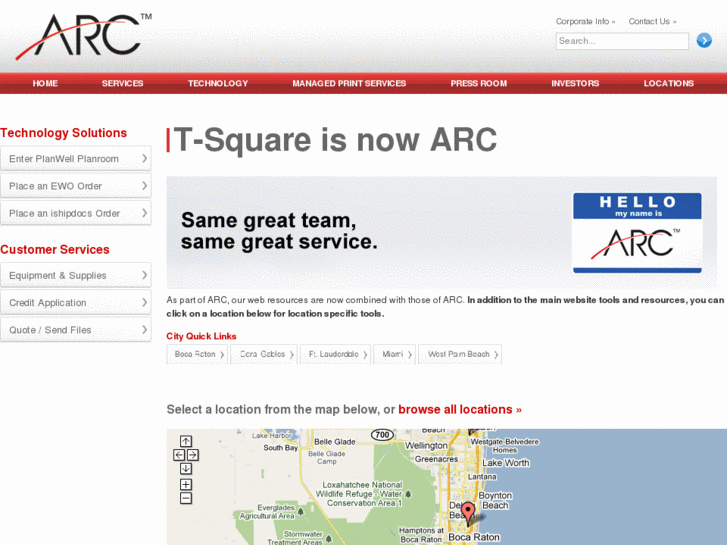Open Quote / Send Files

click(x=76, y=330)
